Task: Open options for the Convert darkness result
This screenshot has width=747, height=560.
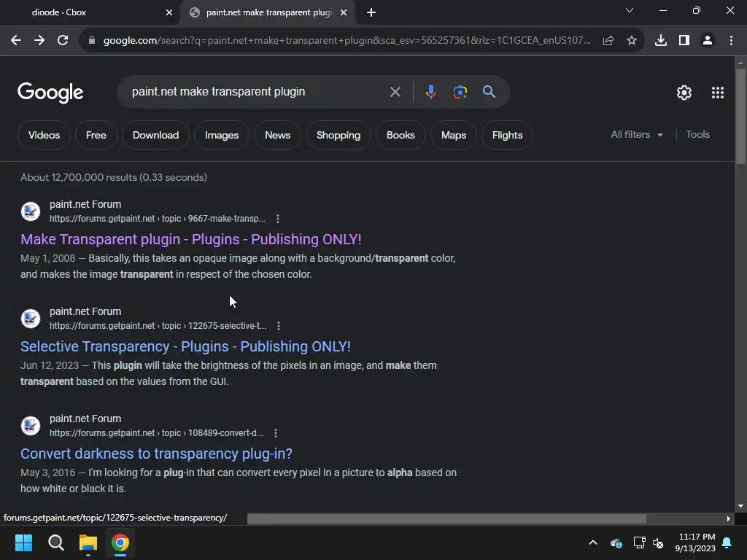Action: 276,433
